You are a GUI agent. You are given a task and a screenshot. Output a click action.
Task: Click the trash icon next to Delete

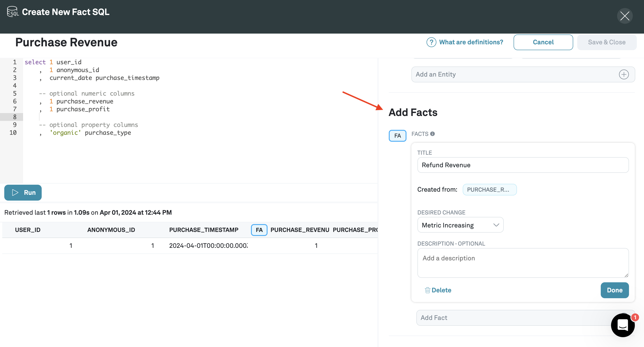tap(427, 290)
